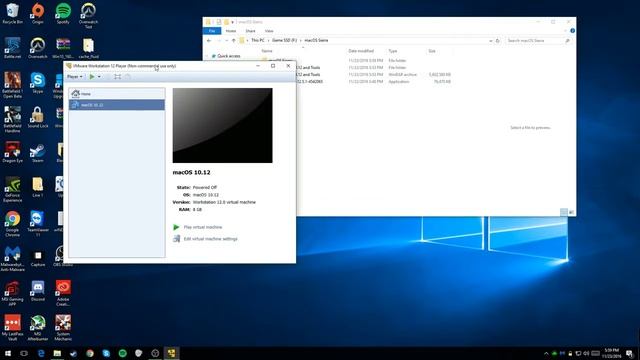Select Sound Lock desktop icon

[38, 118]
